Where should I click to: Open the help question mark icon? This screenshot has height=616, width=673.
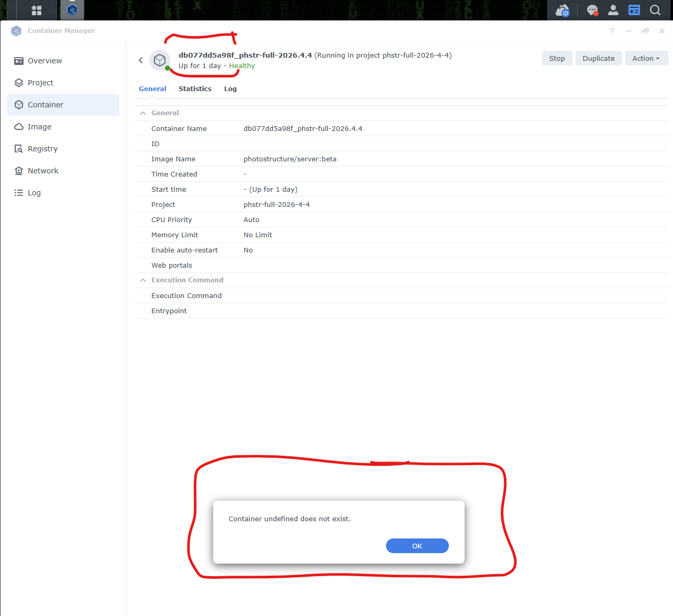coord(612,31)
